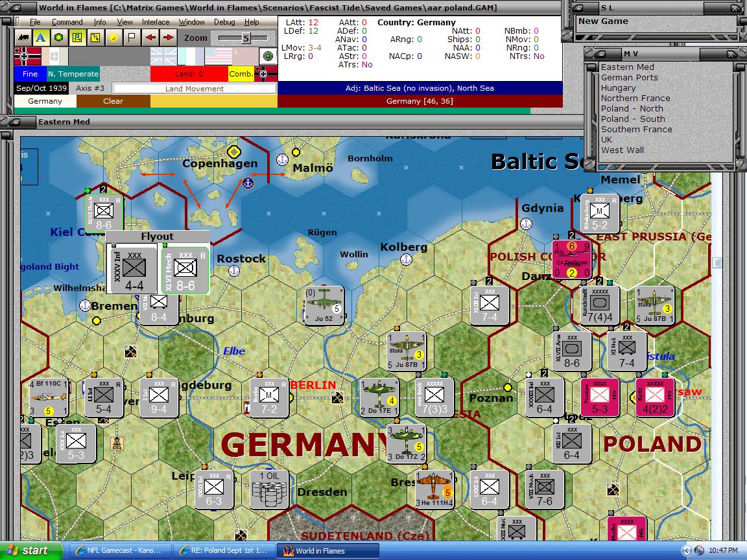Click the yellow Comb. action indicator
Viewport: 747px width, 560px height.
pyautogui.click(x=241, y=74)
